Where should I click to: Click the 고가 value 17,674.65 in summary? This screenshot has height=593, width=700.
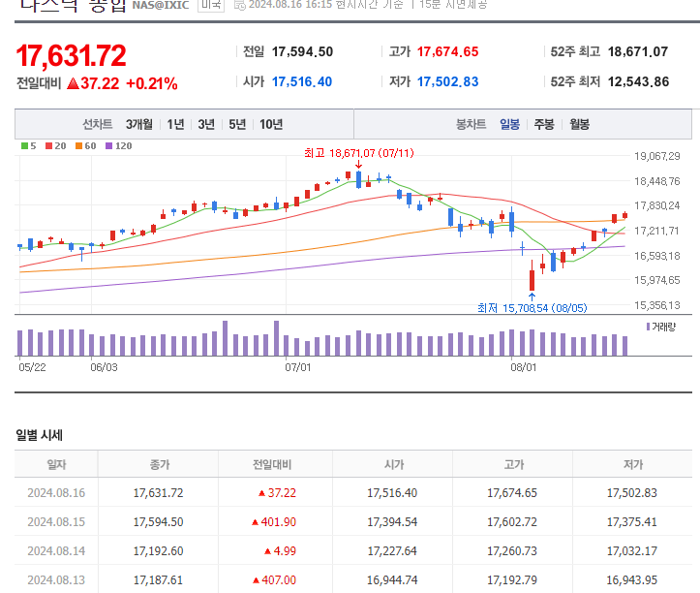coord(447,51)
